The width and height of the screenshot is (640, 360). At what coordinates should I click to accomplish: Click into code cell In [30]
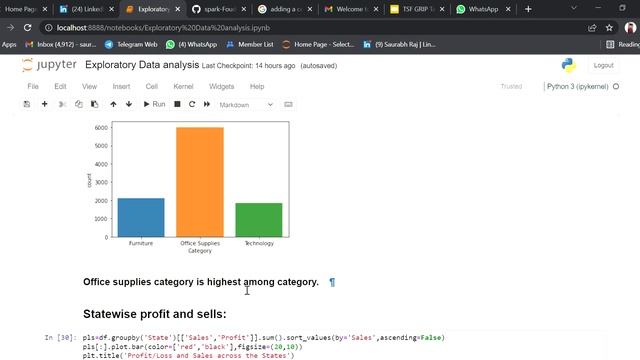coord(342,347)
